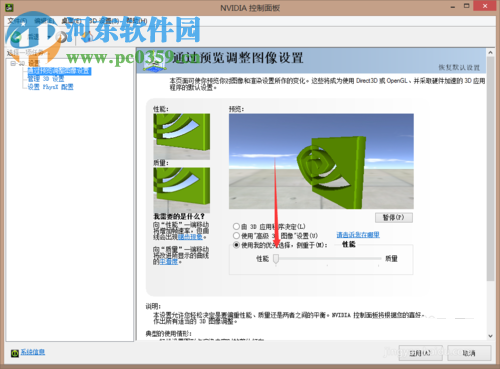Click the large rotating logo preview
Viewport: 500px width, 369px height.
tap(321, 161)
